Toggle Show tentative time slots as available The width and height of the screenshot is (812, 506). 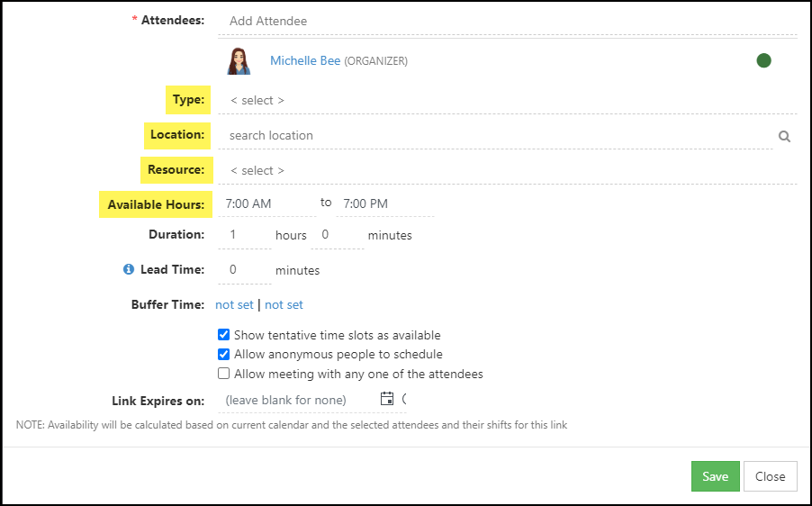pyautogui.click(x=224, y=335)
